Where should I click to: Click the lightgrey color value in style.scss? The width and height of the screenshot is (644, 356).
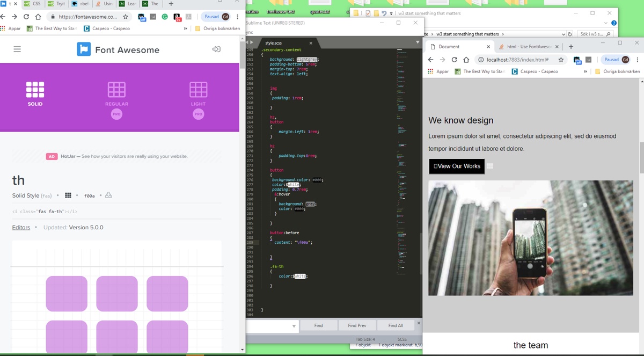point(307,60)
